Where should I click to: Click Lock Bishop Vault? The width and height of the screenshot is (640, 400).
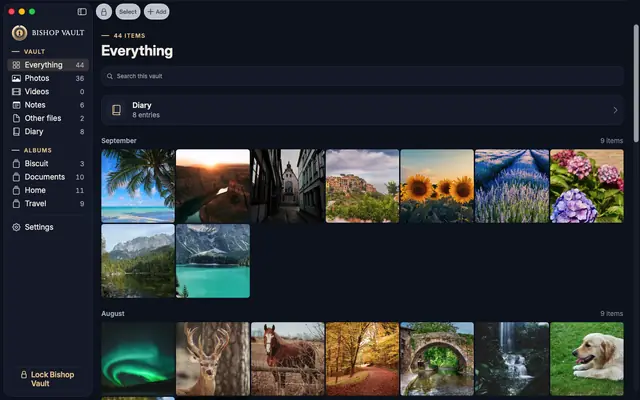click(x=47, y=379)
